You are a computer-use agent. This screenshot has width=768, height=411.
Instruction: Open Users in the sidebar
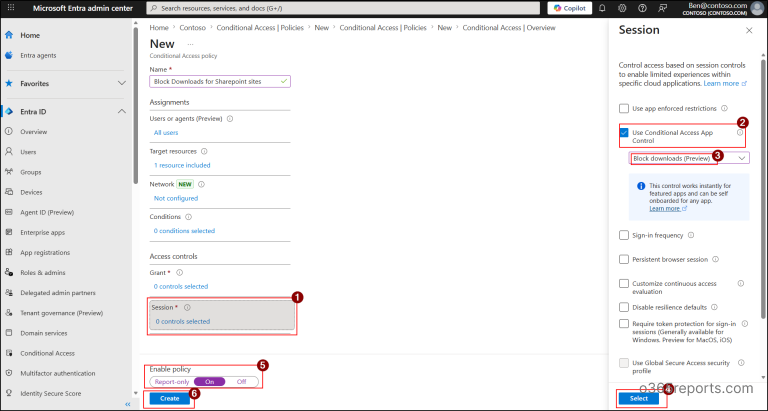pyautogui.click(x=28, y=152)
